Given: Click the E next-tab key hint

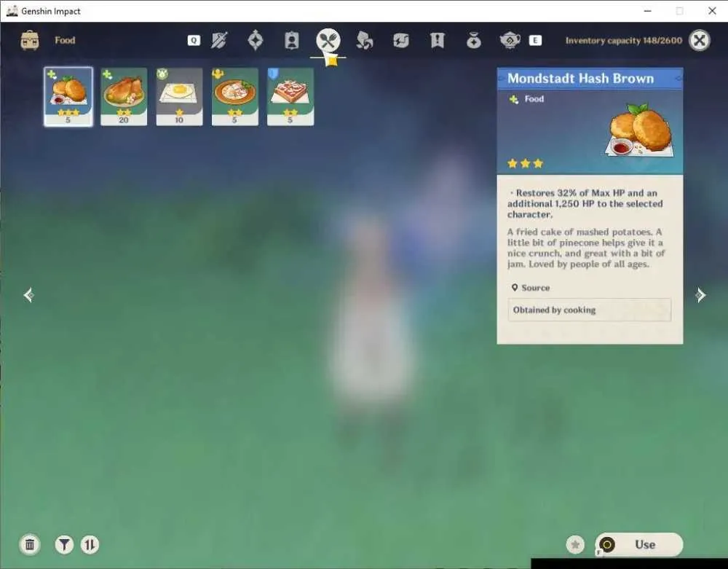Looking at the screenshot, I should 535,40.
